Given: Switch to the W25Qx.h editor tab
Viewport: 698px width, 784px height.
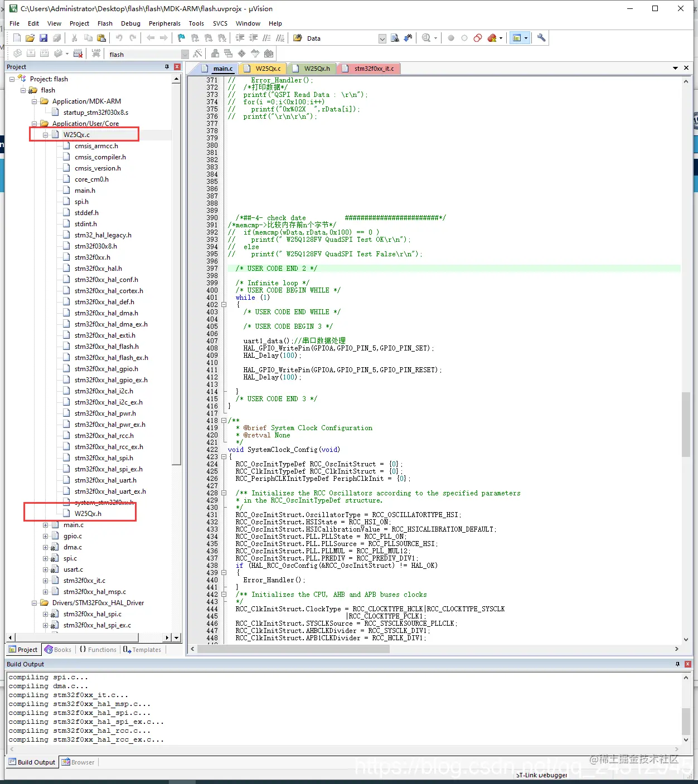Looking at the screenshot, I should pyautogui.click(x=312, y=69).
